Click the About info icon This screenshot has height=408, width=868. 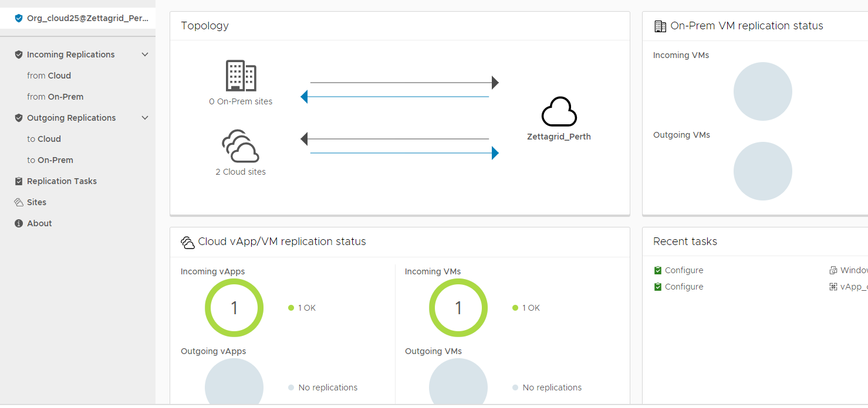[19, 223]
